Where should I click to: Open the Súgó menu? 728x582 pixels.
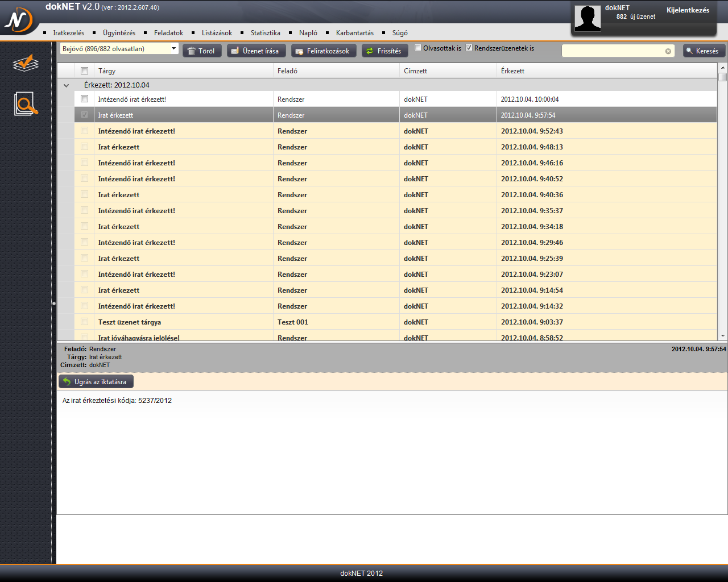pyautogui.click(x=400, y=33)
